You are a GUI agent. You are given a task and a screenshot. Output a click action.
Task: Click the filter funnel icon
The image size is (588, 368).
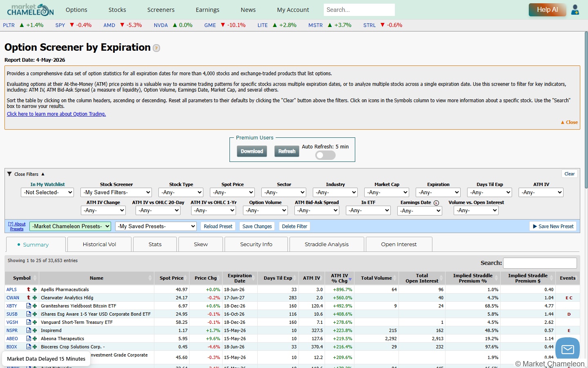[9, 174]
